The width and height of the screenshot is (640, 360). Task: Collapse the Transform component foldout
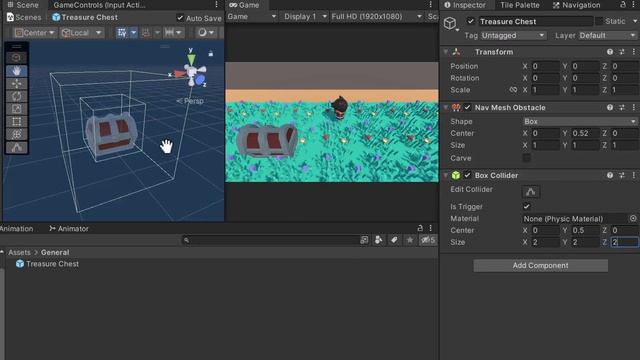pyautogui.click(x=446, y=52)
